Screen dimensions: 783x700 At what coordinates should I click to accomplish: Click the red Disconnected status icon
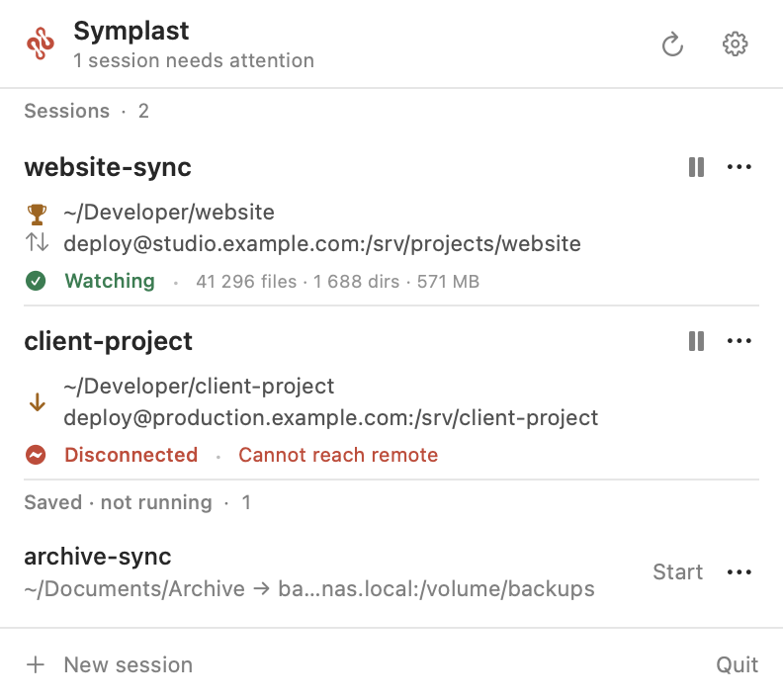tap(36, 455)
